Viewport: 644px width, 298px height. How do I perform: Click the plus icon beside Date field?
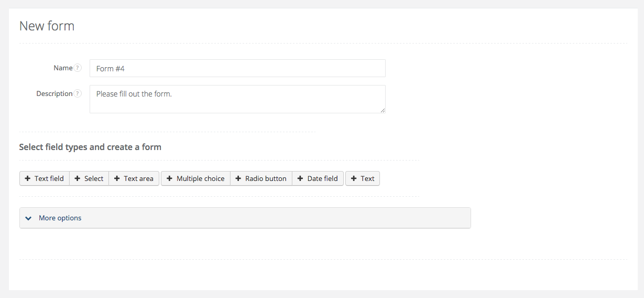300,178
